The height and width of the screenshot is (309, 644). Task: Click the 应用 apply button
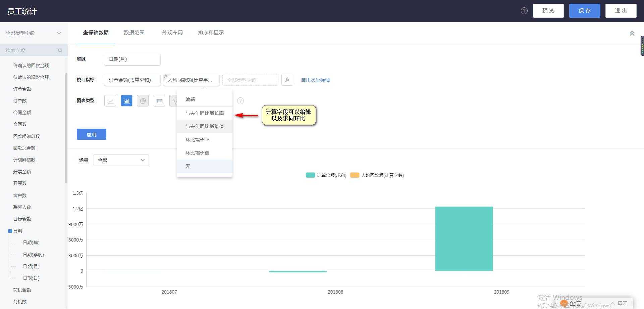tap(92, 134)
